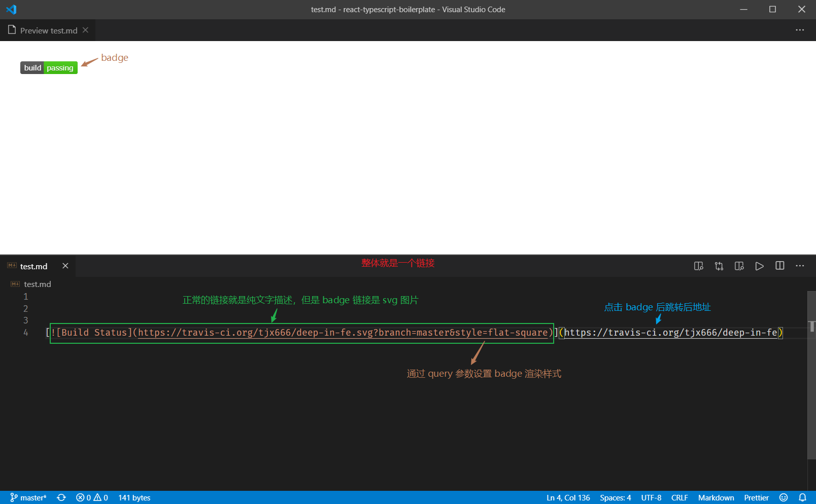Open the git compare changes view
This screenshot has height=504, width=816.
719,266
